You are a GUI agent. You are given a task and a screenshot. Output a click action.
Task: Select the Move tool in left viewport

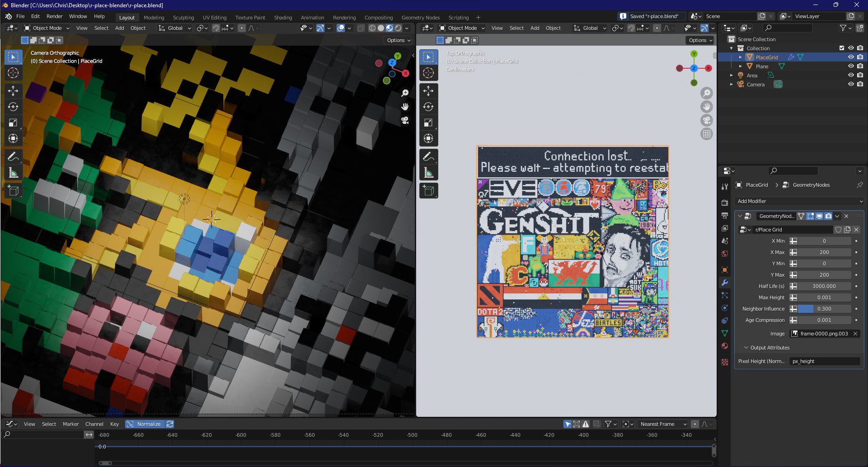[x=13, y=91]
